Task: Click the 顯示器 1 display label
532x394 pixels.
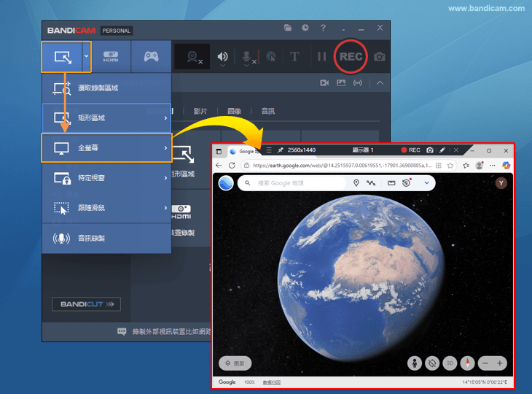Action: click(x=363, y=150)
